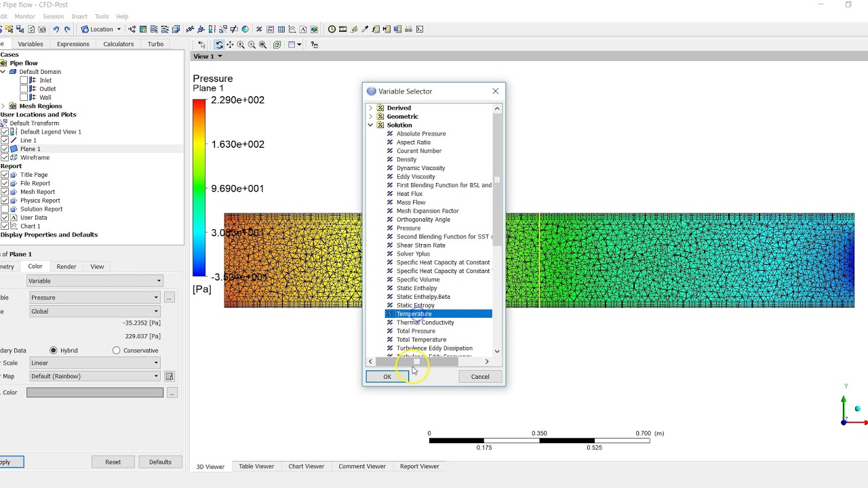Viewport: 868px width, 488px height.
Task: Click Cancel in the Variable Selector
Action: (x=480, y=377)
